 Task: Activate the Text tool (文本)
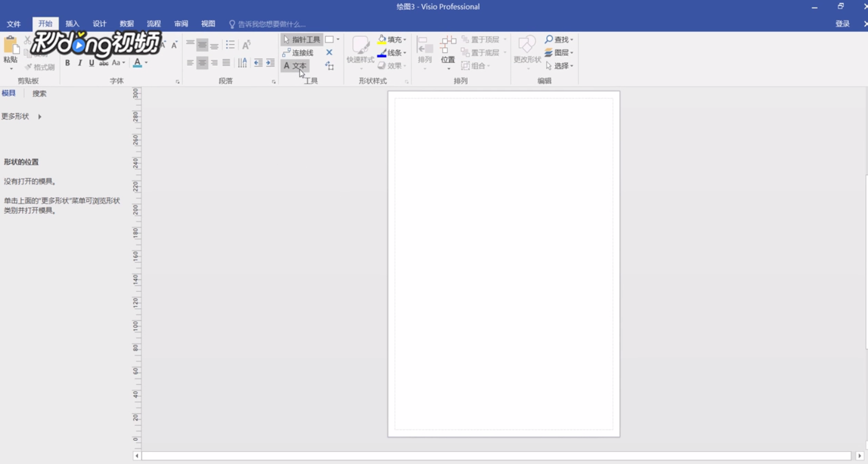point(295,66)
